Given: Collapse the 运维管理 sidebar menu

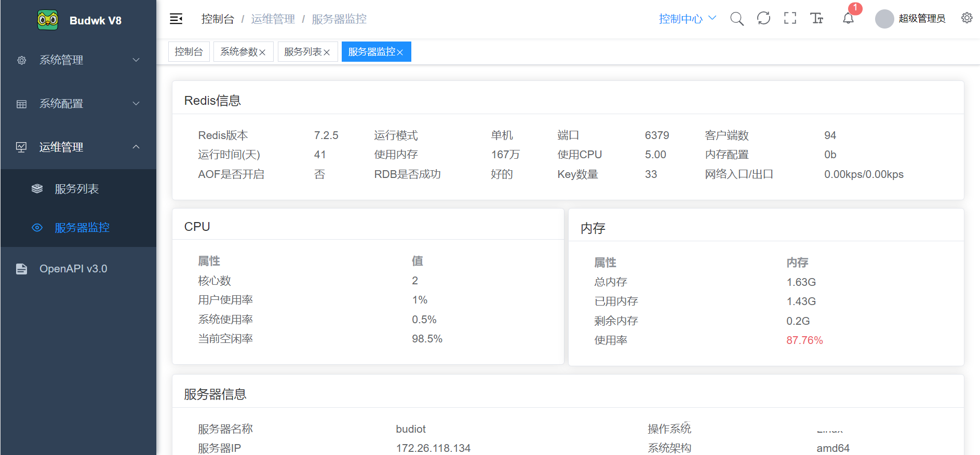Looking at the screenshot, I should tap(78, 147).
